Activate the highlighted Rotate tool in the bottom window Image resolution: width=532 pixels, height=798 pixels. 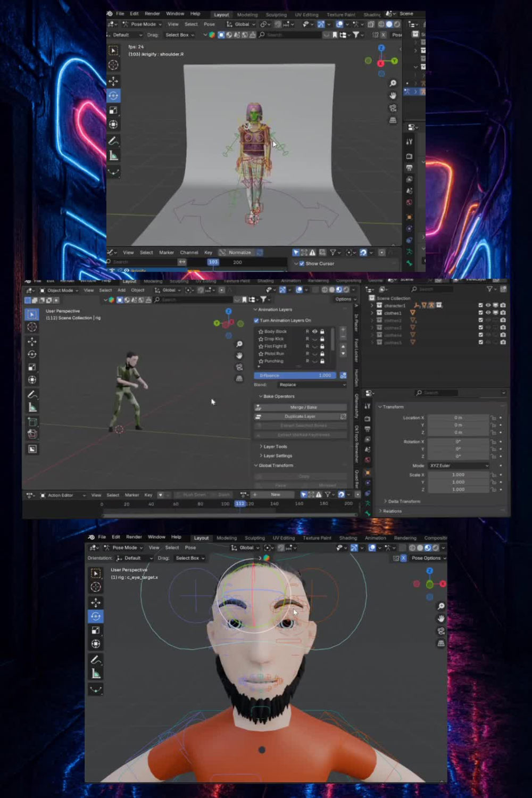pos(96,616)
